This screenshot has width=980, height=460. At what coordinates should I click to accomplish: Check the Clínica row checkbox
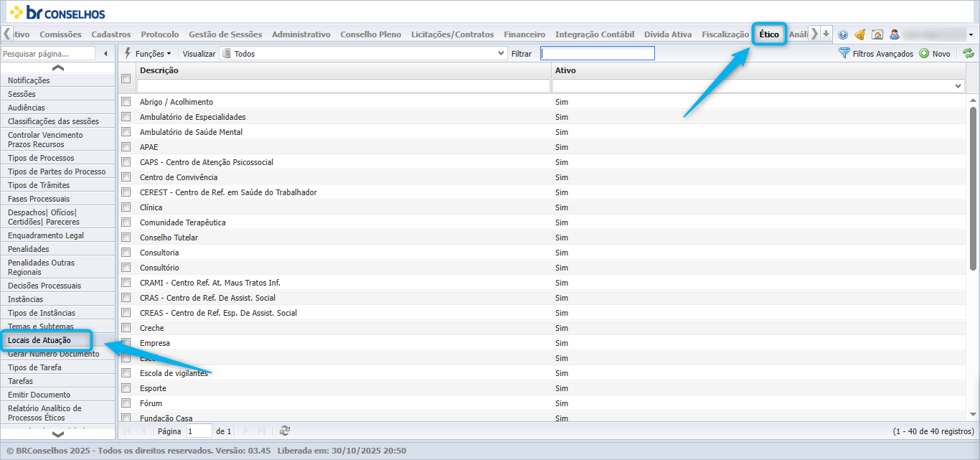pos(126,207)
